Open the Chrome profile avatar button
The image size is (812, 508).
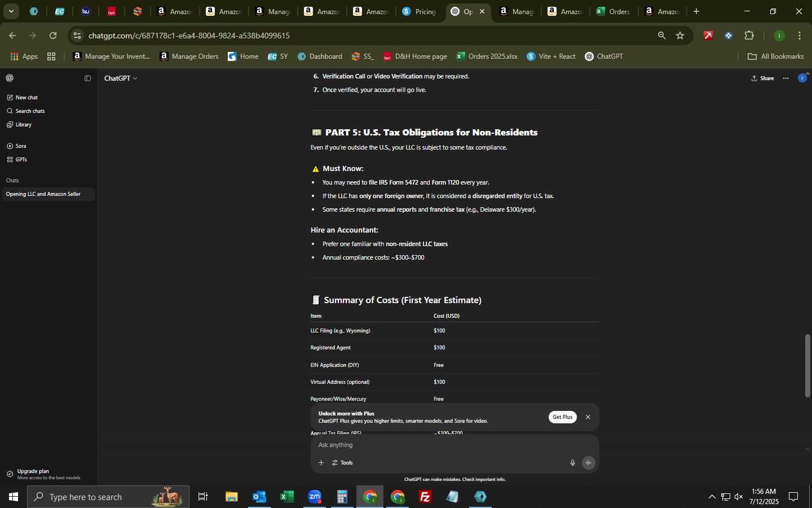pyautogui.click(x=779, y=36)
